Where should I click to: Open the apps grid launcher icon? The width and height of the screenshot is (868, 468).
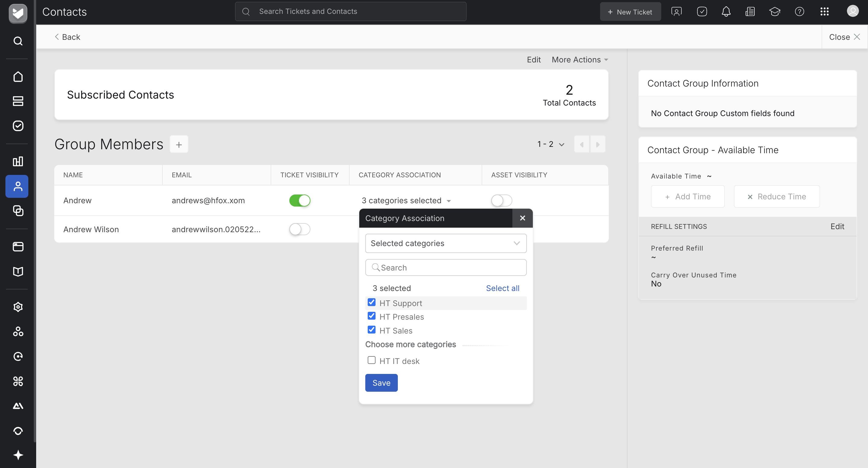[824, 12]
